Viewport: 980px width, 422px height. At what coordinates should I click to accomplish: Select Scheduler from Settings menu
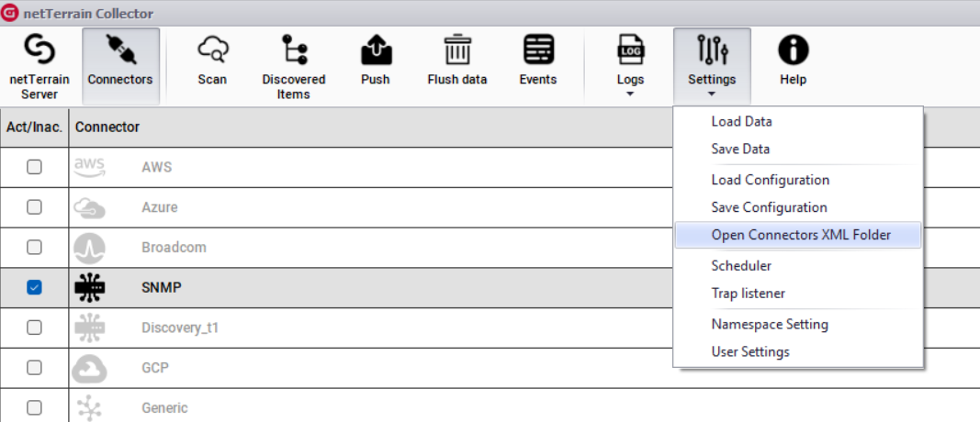pos(741,266)
